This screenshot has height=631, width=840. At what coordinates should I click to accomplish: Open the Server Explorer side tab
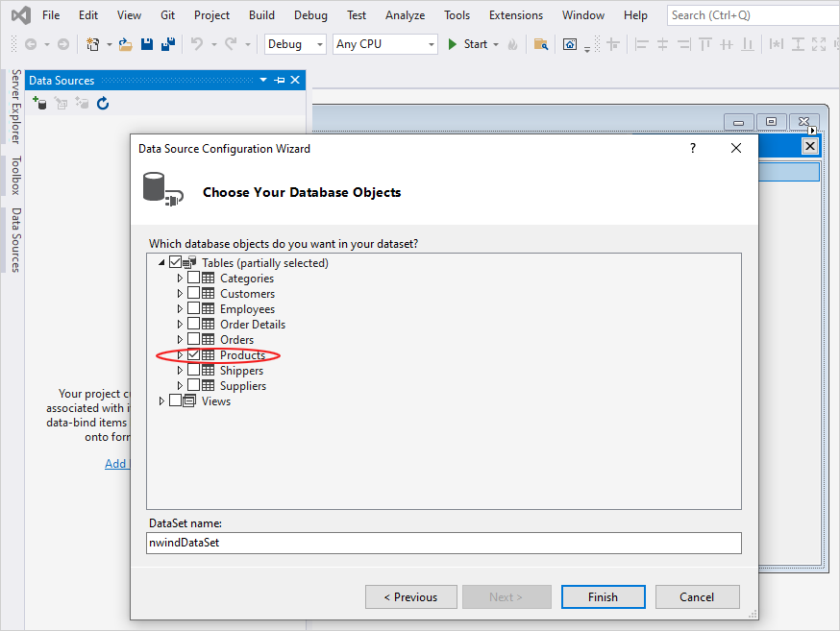pyautogui.click(x=15, y=107)
